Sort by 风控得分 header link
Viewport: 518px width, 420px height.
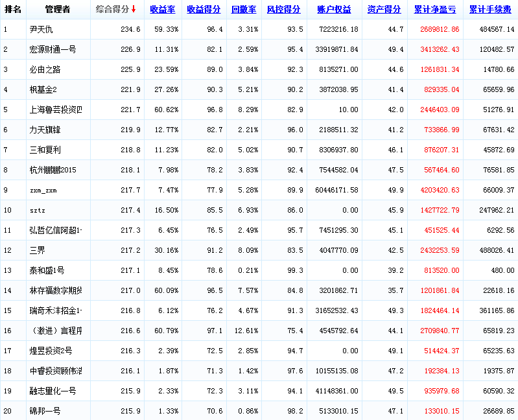(284, 10)
